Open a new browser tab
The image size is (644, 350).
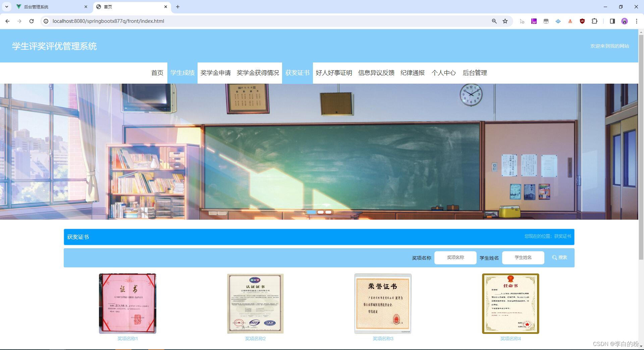click(178, 7)
